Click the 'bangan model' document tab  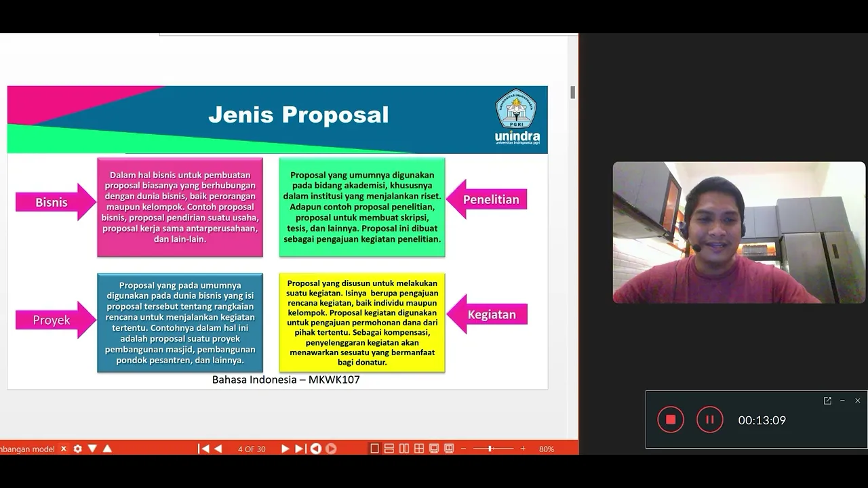tap(28, 449)
